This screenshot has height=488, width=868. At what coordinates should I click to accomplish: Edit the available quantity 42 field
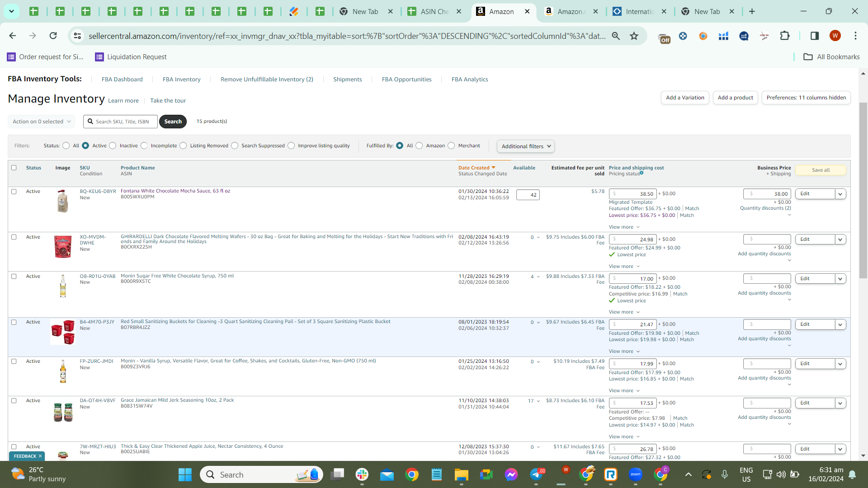(528, 195)
